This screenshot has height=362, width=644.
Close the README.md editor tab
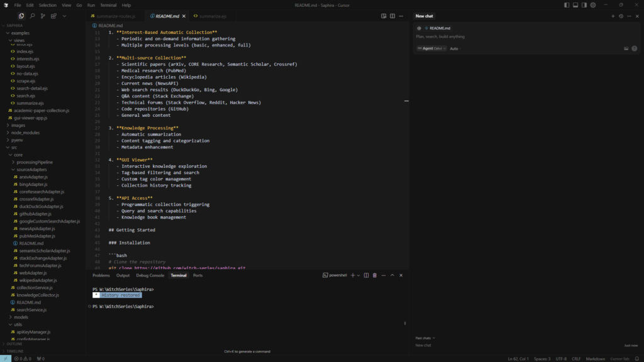(184, 16)
